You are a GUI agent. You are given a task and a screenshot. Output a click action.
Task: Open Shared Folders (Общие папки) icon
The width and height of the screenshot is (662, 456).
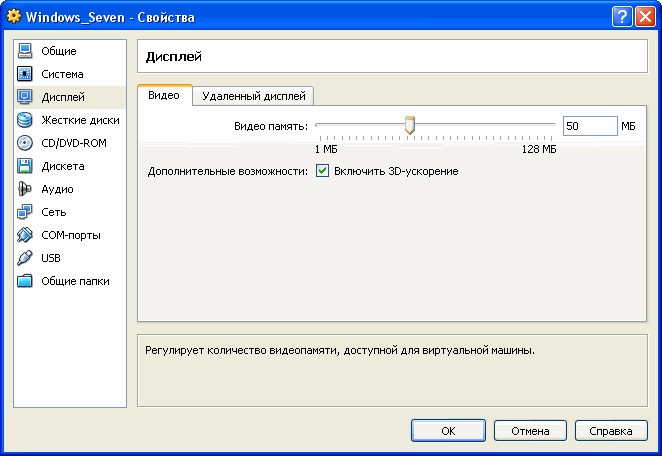25,281
